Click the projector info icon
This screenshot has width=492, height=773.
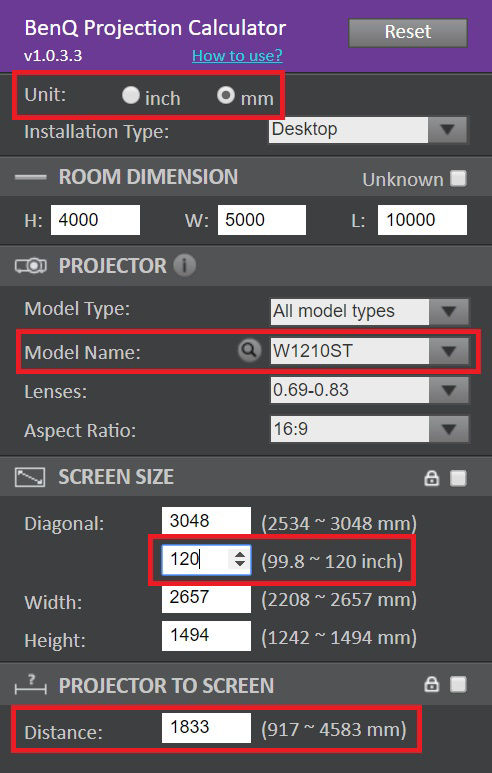point(185,266)
